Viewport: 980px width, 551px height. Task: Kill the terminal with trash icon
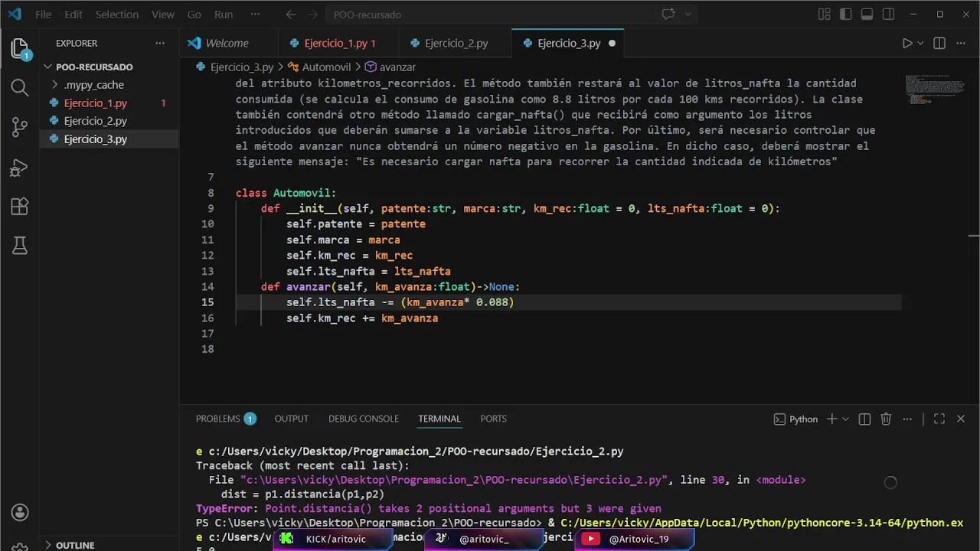(x=886, y=419)
